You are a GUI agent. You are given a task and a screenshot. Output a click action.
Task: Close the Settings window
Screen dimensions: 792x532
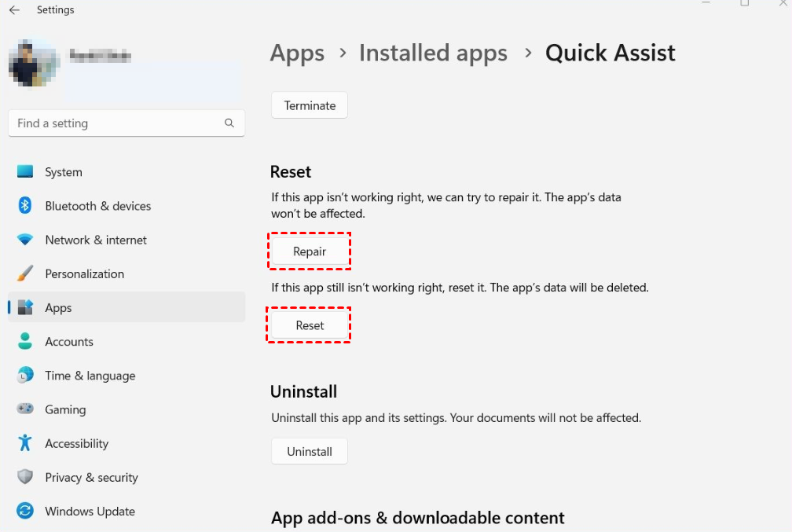(x=783, y=3)
